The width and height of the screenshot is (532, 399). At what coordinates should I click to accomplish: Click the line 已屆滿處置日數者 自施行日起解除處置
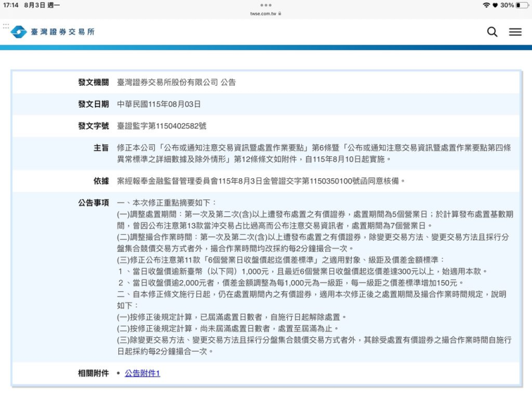(x=231, y=317)
